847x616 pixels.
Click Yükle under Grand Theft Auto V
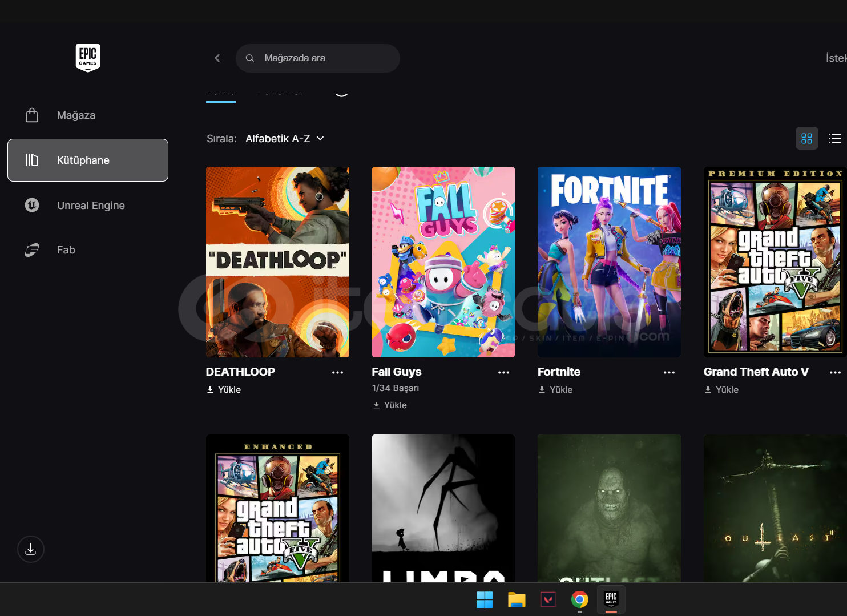click(x=721, y=390)
